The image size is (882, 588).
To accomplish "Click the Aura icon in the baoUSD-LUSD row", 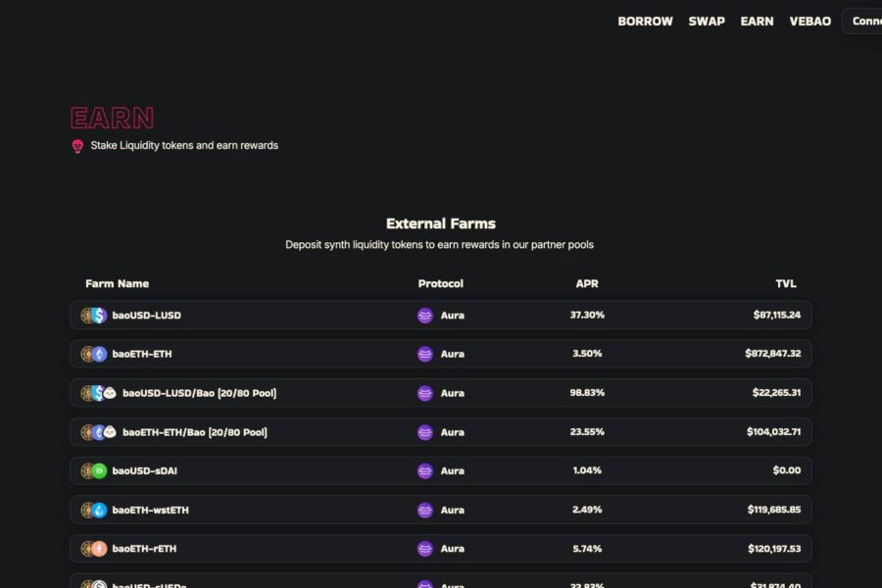I will coord(424,316).
